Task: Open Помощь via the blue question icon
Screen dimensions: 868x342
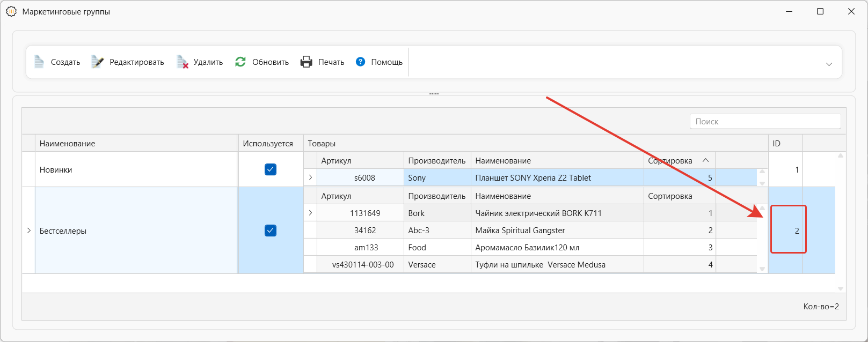Action: coord(360,62)
